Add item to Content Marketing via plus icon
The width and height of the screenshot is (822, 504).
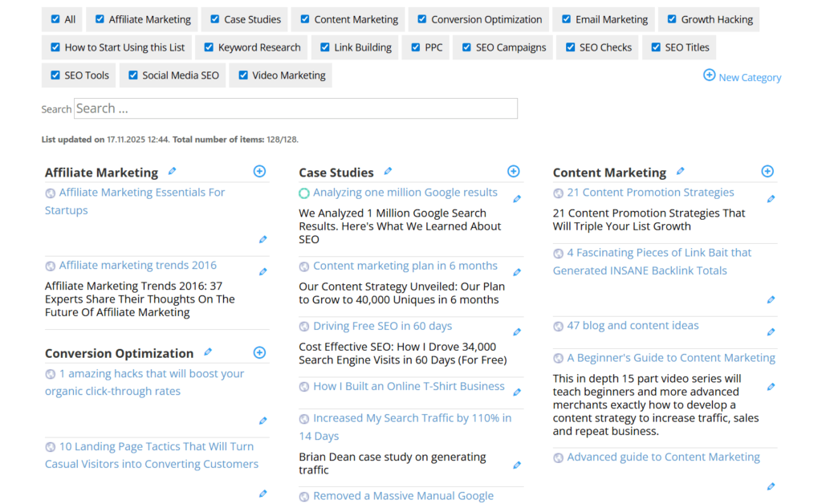coord(767,171)
